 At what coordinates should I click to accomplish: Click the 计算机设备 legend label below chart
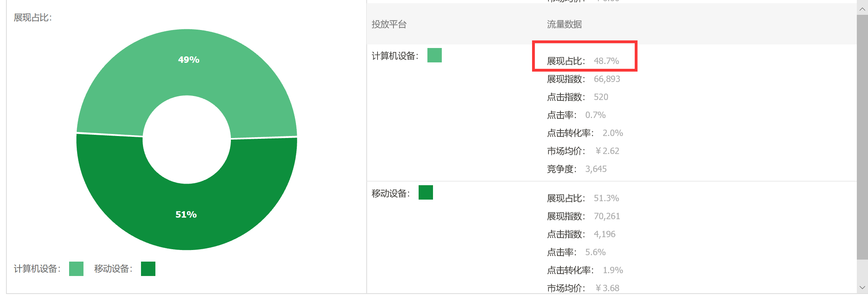click(x=37, y=269)
